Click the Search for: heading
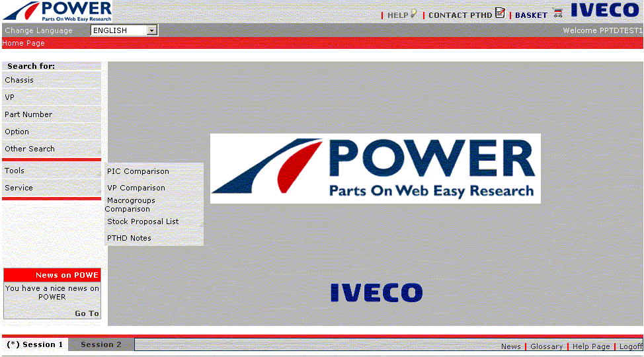 (x=31, y=66)
